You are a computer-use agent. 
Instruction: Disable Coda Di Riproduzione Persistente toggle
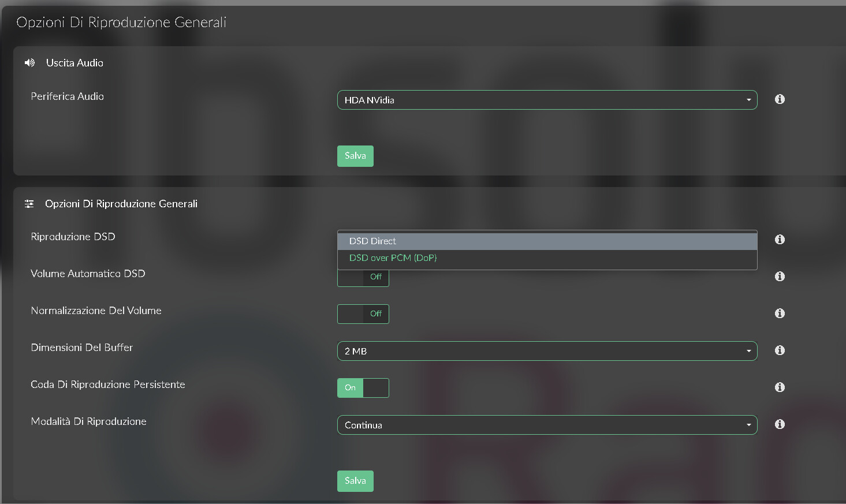[x=363, y=388]
